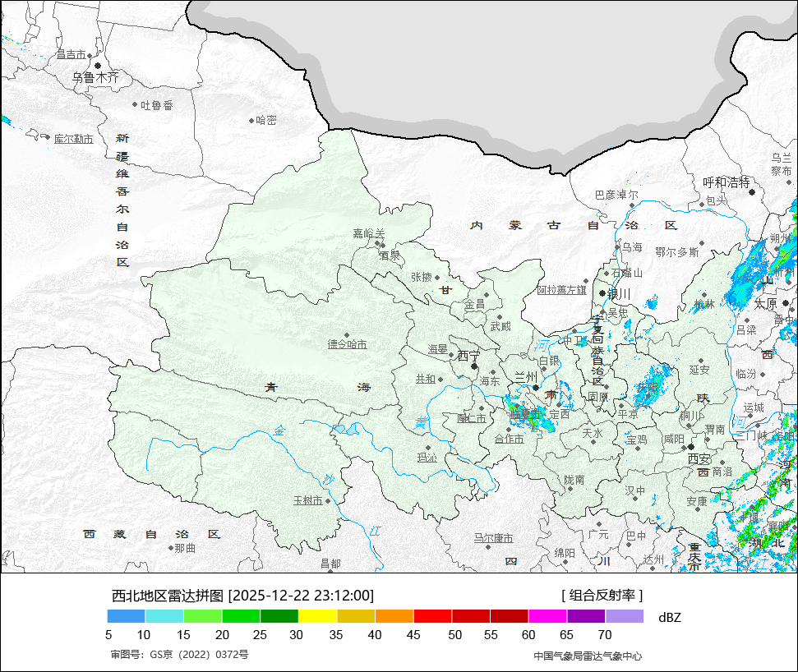Image resolution: width=798 pixels, height=672 pixels.
Task: Click the underlined 德令哈市 label
Action: 347,344
